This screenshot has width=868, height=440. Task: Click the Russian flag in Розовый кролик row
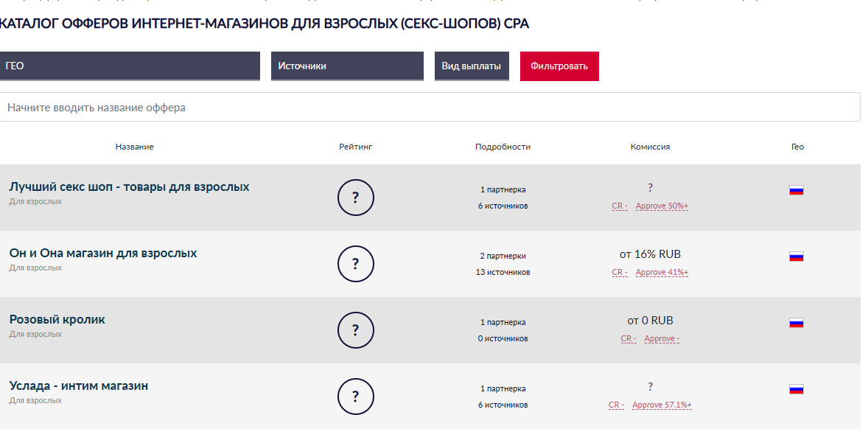[x=796, y=323]
